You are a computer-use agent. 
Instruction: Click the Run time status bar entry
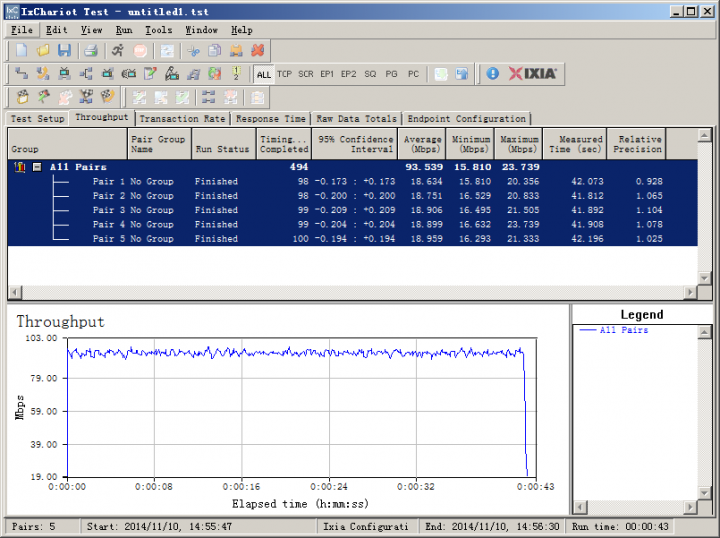click(620, 527)
